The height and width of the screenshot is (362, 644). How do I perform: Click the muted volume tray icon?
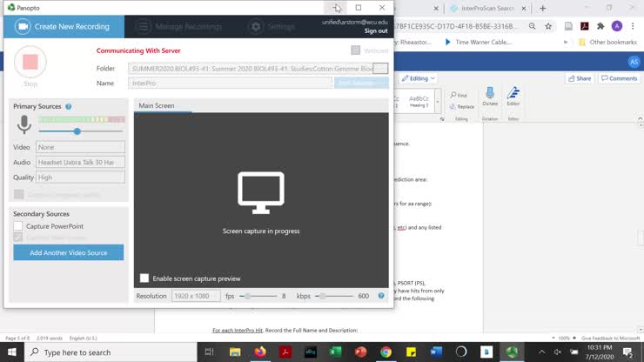557,352
